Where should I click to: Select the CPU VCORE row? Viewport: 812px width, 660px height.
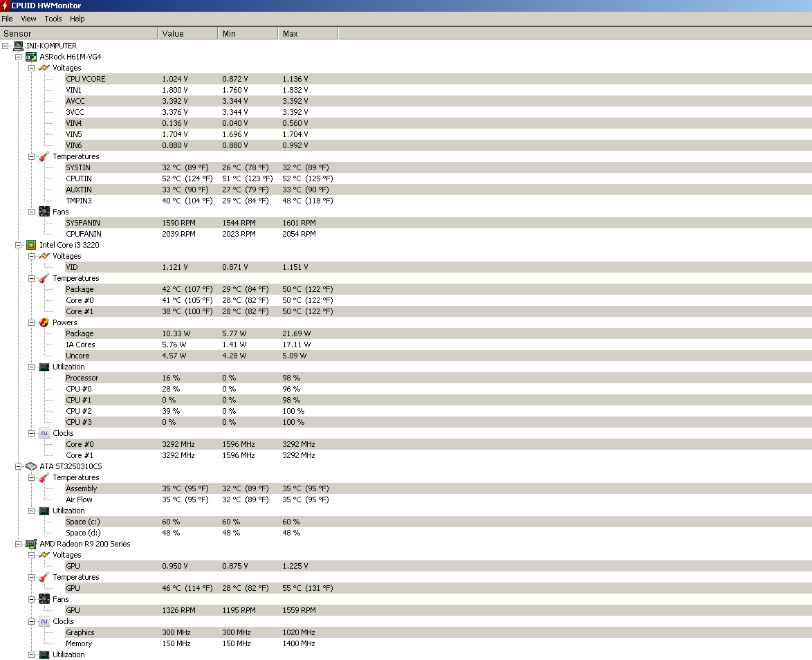point(439,79)
